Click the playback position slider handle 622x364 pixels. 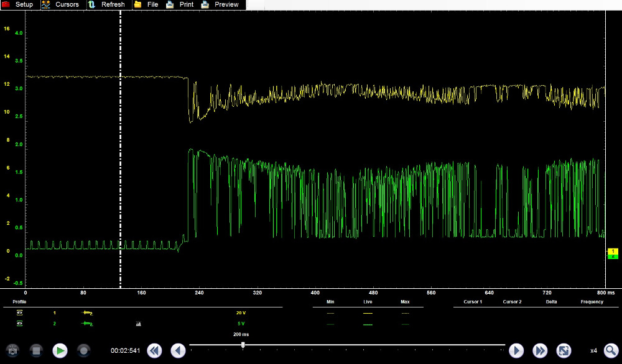(243, 345)
